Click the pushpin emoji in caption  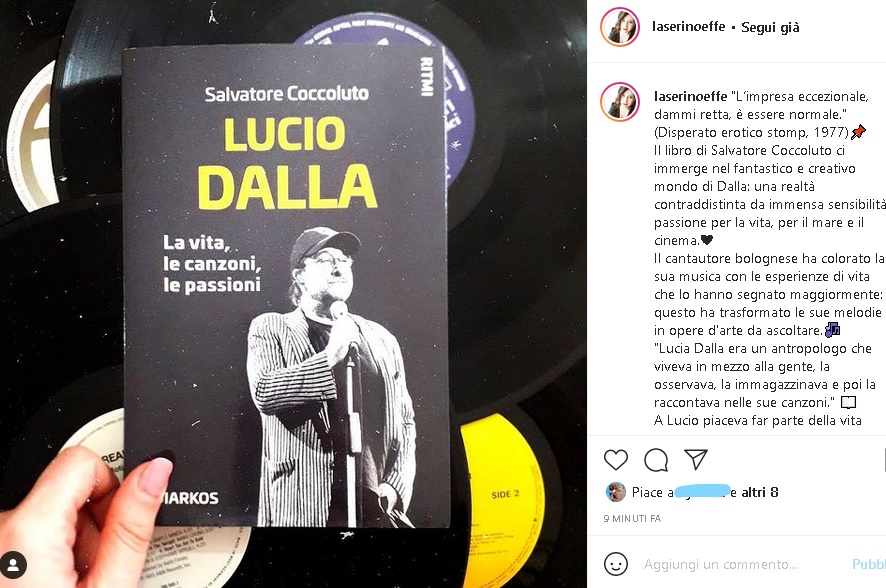(x=858, y=132)
